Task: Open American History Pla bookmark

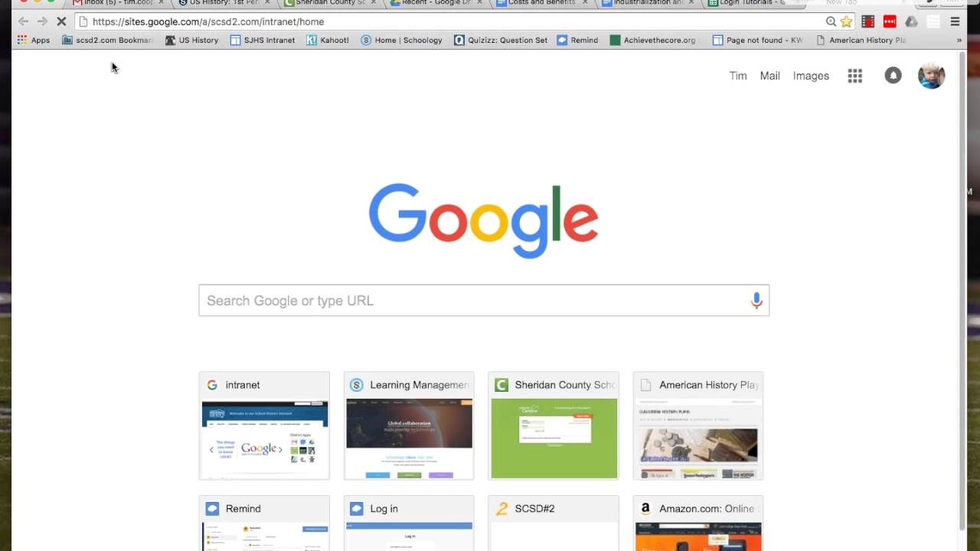Action: tap(861, 40)
